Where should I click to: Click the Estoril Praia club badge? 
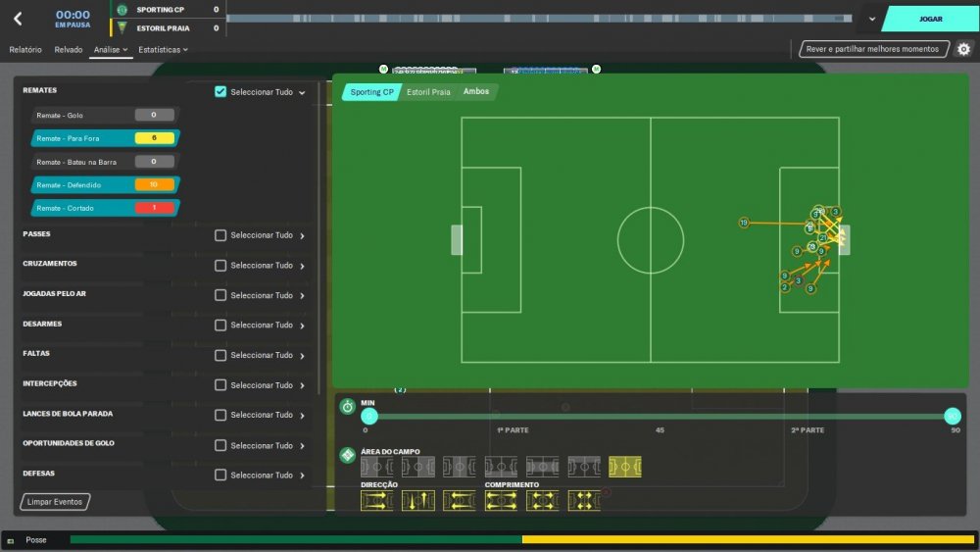[122, 27]
